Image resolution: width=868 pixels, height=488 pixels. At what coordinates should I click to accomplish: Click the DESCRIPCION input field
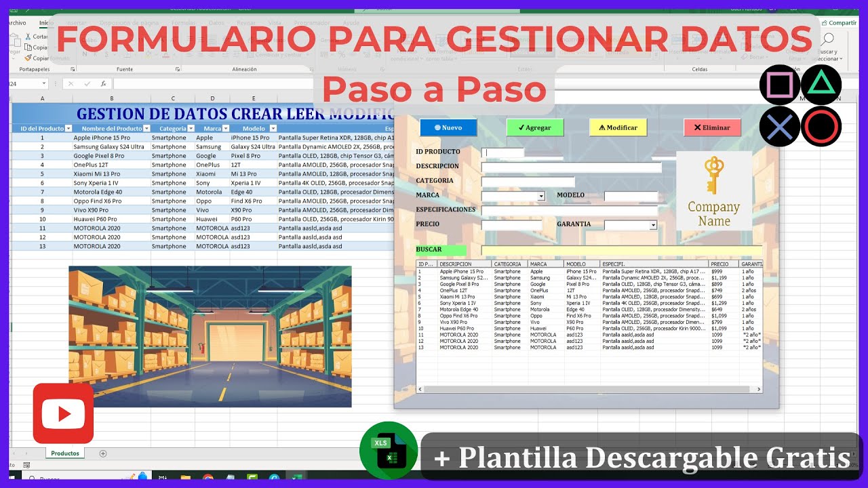tap(572, 167)
